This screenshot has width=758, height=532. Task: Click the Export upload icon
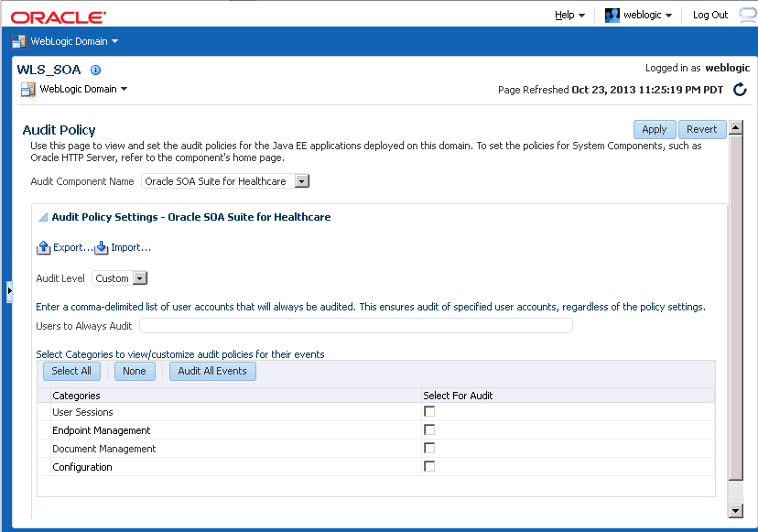click(x=44, y=247)
